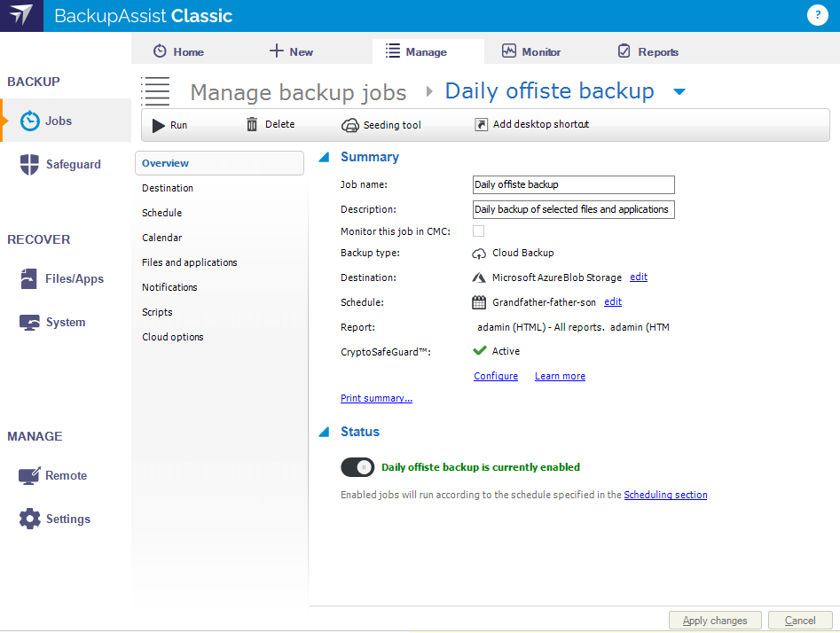840x633 pixels.
Task: Click the Description input field
Action: [x=574, y=209]
